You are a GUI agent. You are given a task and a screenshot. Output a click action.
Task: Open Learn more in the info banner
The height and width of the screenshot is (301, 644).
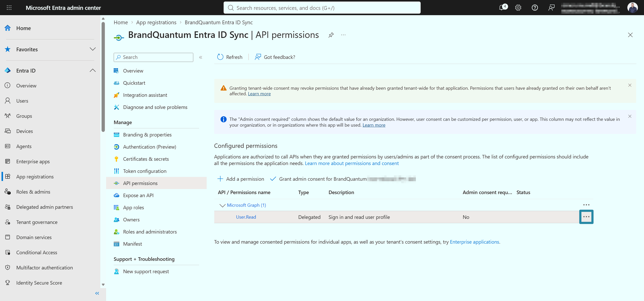click(x=374, y=125)
